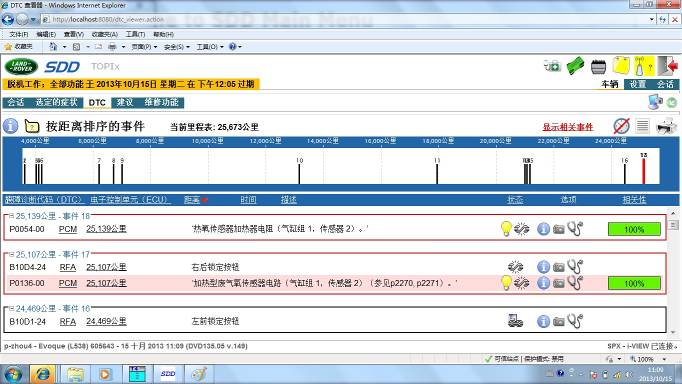Open the PCM link for P0136-00
This screenshot has height=384, width=682.
pyautogui.click(x=68, y=283)
